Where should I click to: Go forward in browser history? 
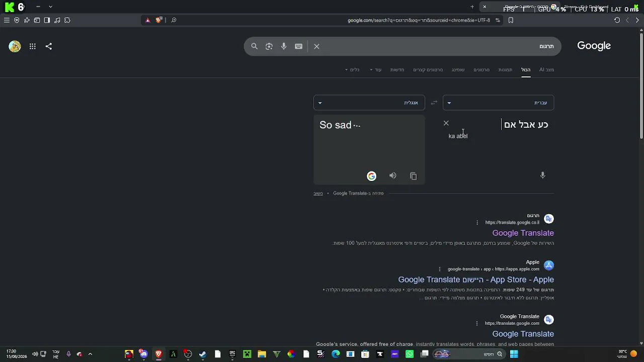point(627,20)
